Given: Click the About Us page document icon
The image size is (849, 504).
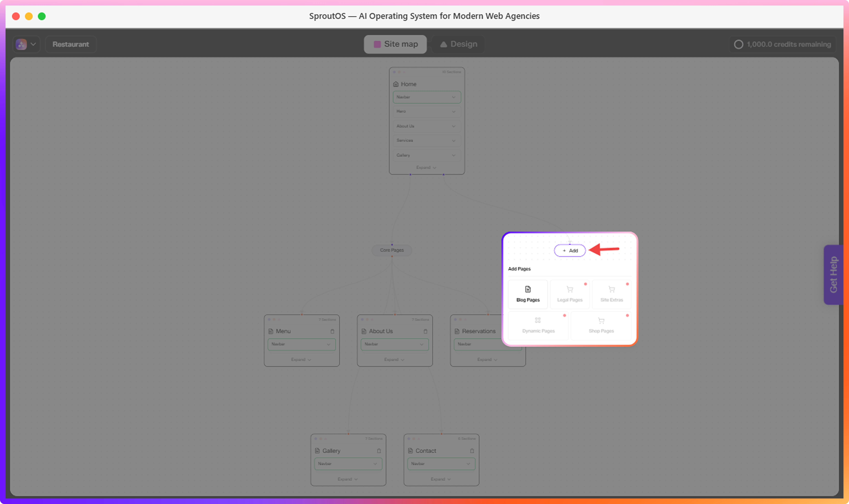Looking at the screenshot, I should [x=364, y=331].
